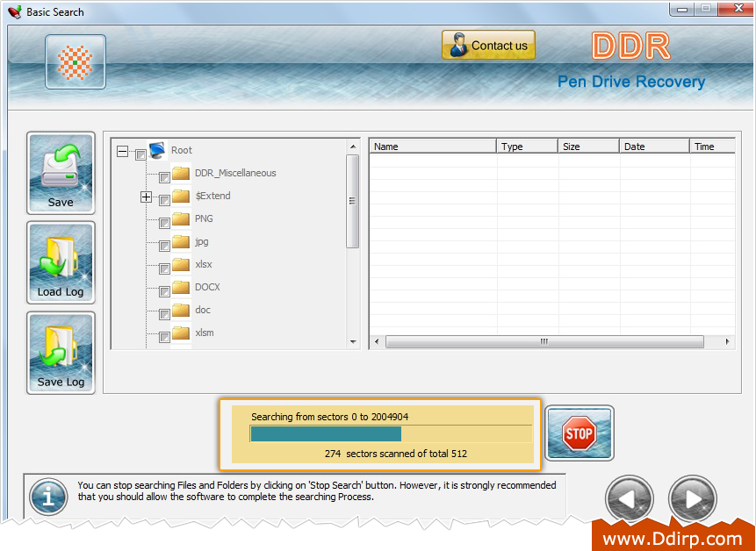Sort results by the Type column header
This screenshot has width=756, height=551.
pos(527,146)
